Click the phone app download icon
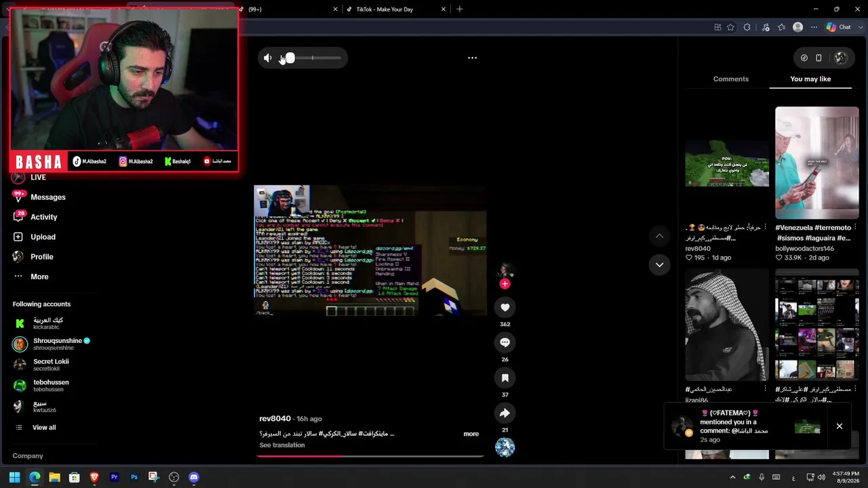Viewport: 868px width, 488px height. (x=818, y=58)
